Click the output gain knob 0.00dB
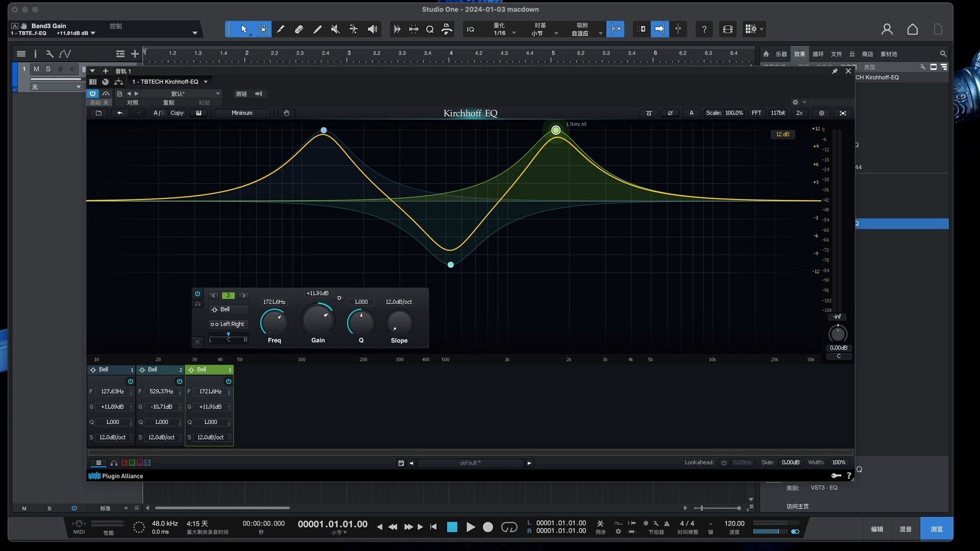This screenshot has height=551, width=980. coord(838,334)
